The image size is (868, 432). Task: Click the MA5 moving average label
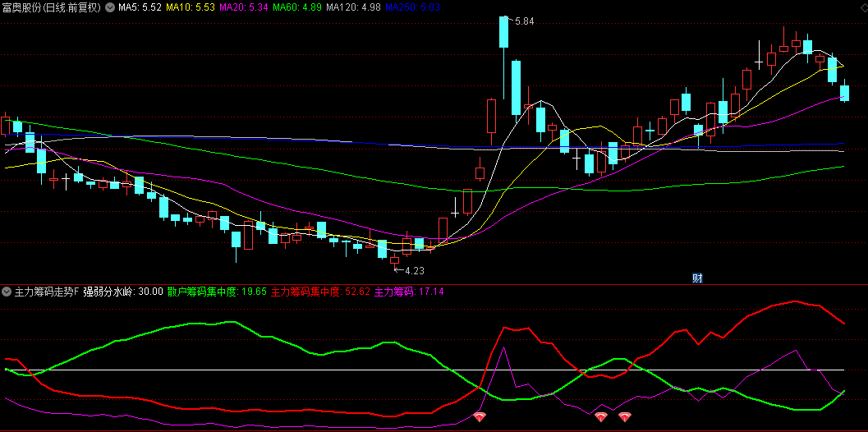point(139,7)
